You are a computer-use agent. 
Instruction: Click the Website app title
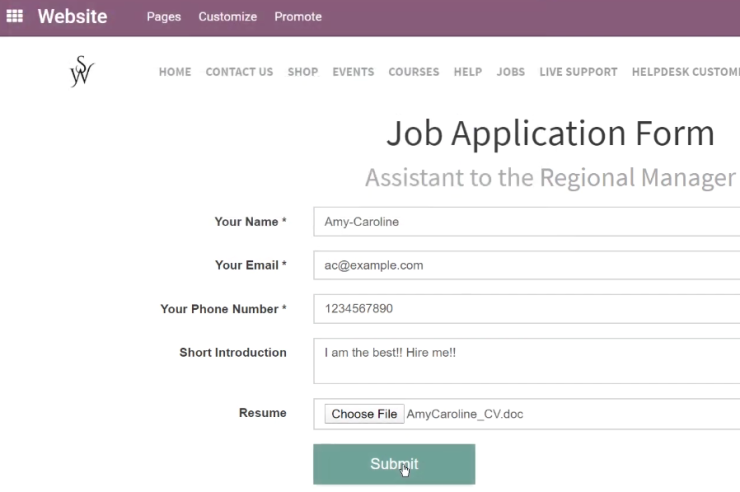[x=73, y=16]
